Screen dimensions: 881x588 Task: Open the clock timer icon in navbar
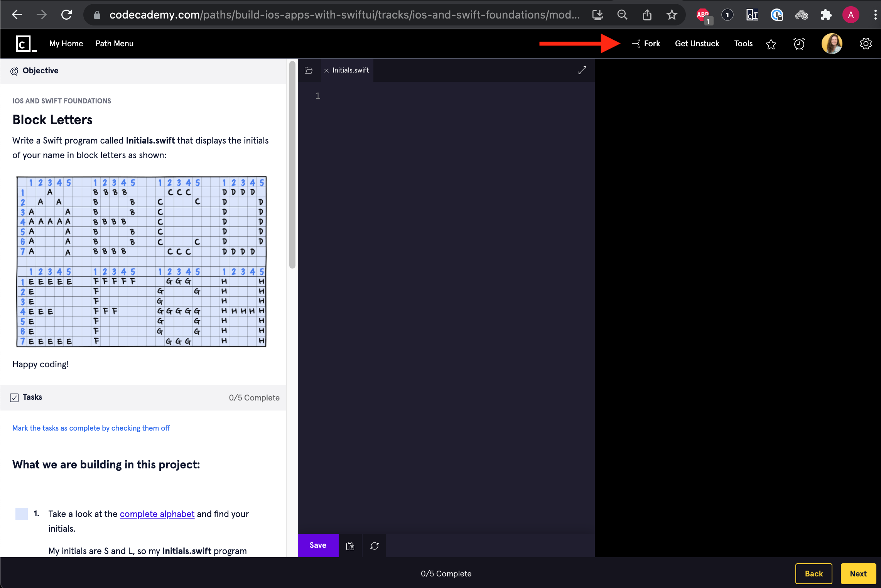tap(799, 44)
